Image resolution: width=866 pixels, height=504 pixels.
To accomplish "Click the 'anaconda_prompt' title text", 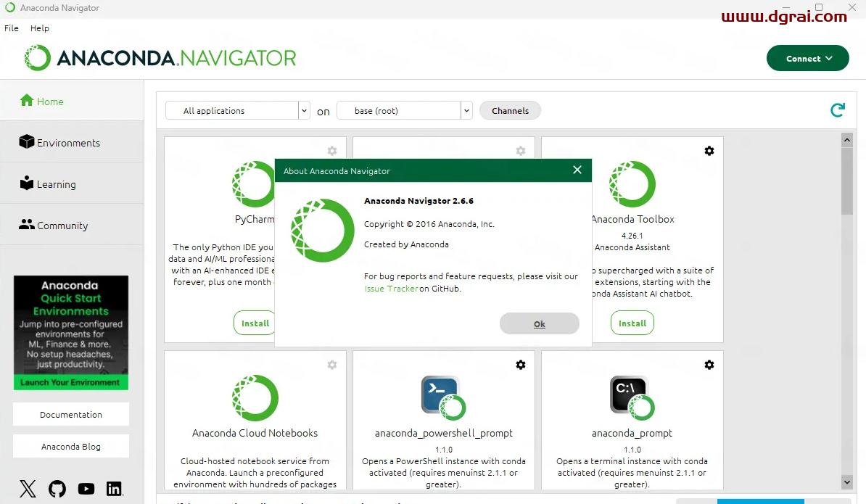I will 632,434.
